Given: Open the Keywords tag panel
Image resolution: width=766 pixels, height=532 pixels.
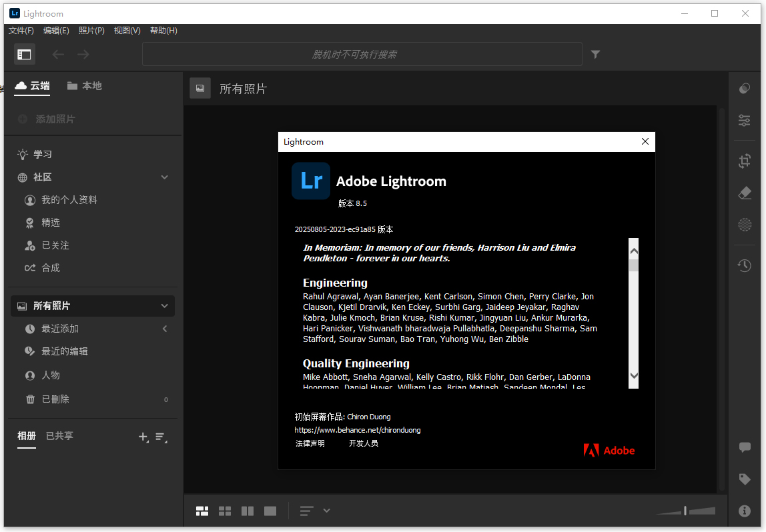Looking at the screenshot, I should (745, 479).
